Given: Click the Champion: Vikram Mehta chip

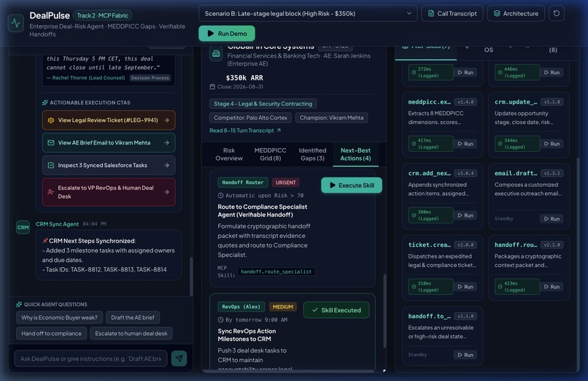Looking at the screenshot, I should [331, 118].
